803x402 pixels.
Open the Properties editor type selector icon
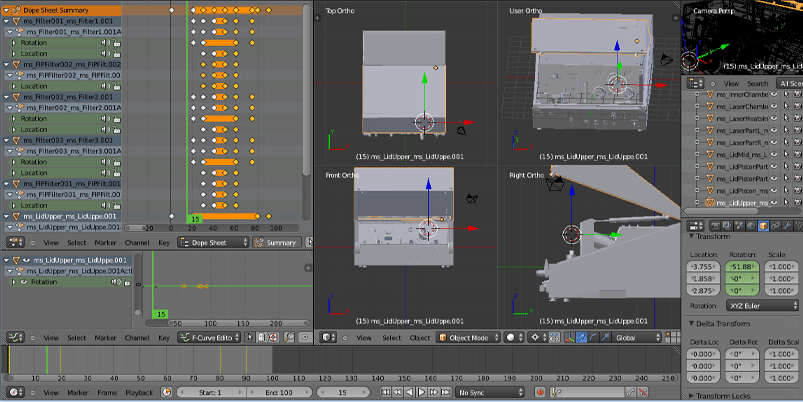coord(695,226)
